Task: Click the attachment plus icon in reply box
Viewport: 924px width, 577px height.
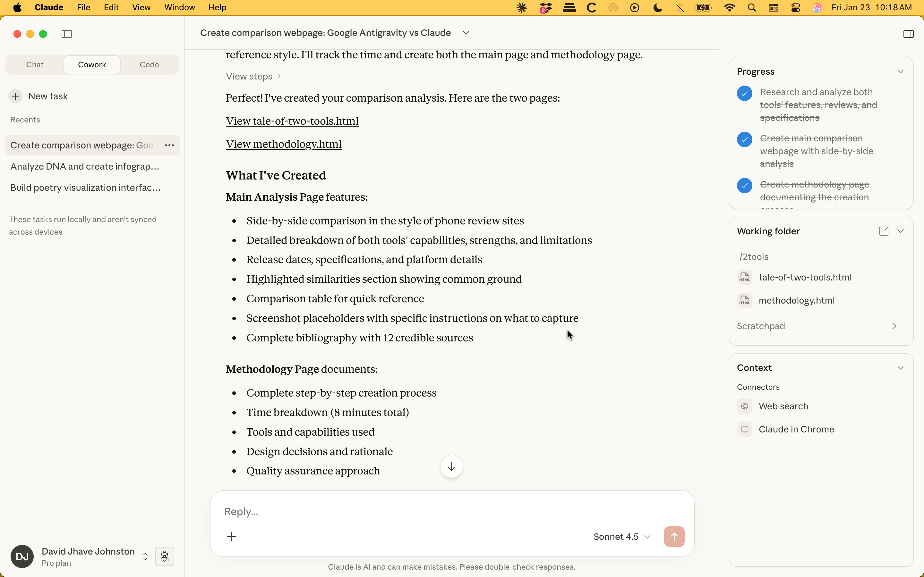Action: click(232, 536)
